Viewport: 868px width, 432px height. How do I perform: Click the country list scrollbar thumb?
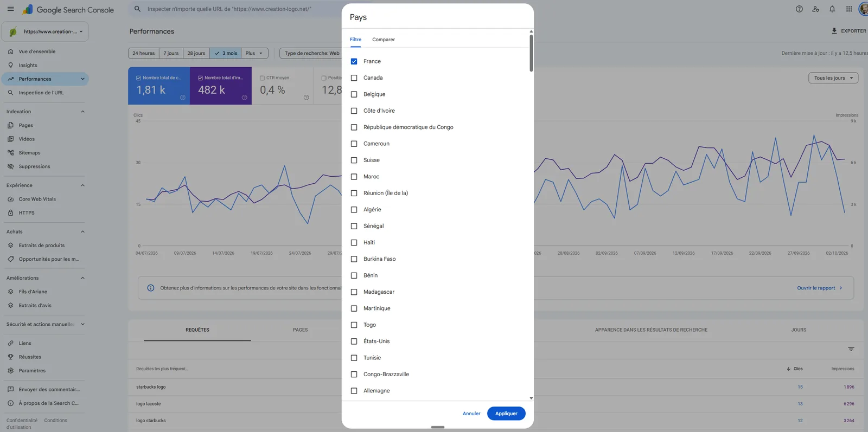[x=531, y=53]
